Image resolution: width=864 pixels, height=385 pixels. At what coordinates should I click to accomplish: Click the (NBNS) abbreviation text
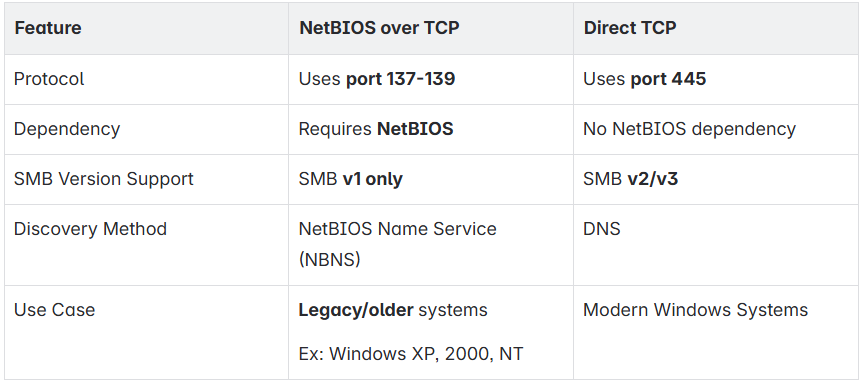point(330,259)
